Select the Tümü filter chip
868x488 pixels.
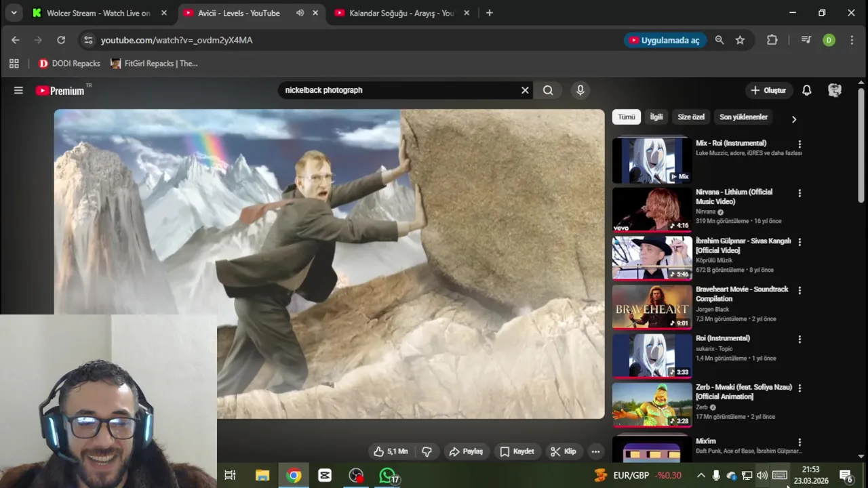(x=626, y=117)
